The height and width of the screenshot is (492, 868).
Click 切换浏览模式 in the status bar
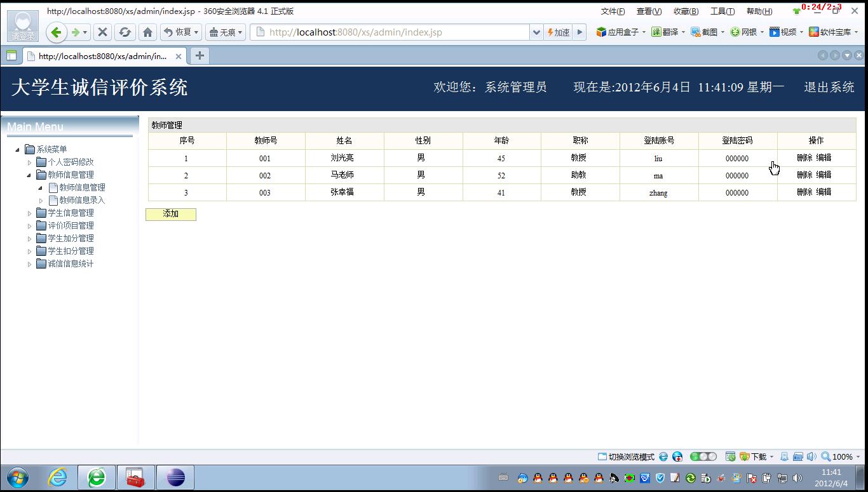626,456
